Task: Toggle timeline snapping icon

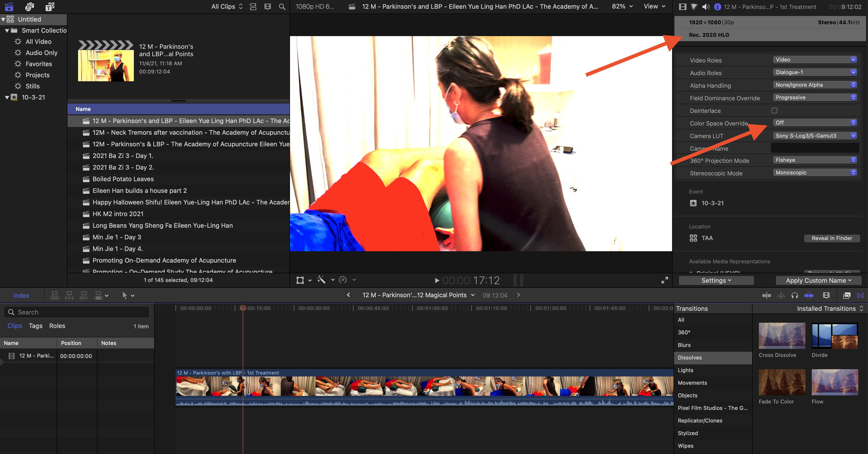Action: point(809,295)
